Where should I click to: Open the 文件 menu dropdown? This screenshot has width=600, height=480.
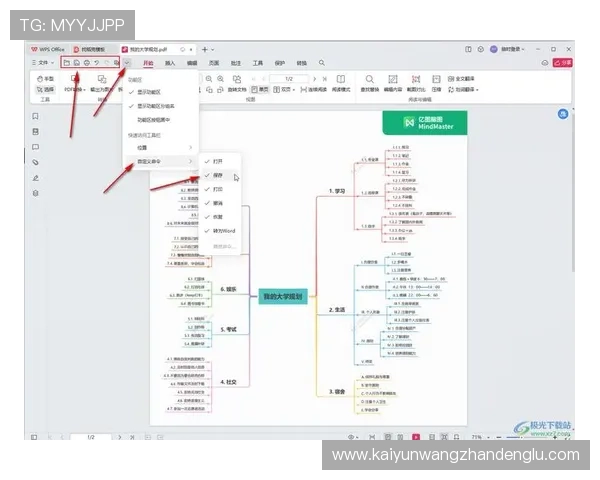click(44, 63)
